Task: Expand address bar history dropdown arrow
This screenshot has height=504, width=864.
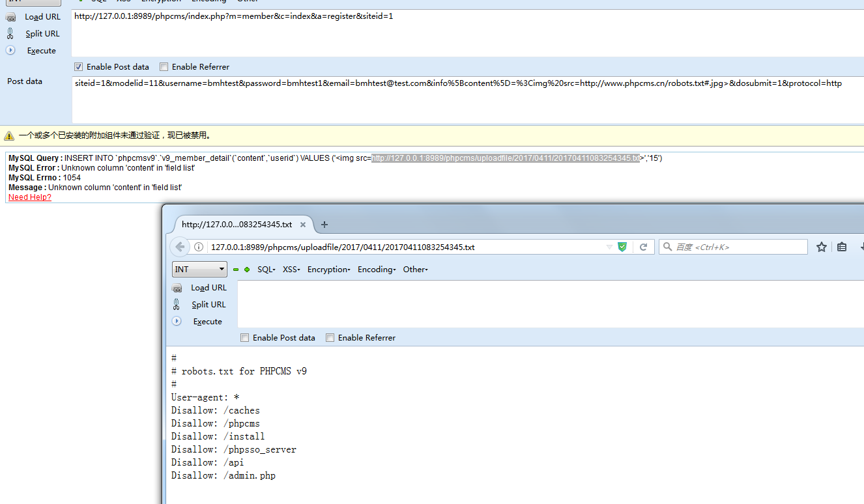Action: [609, 247]
